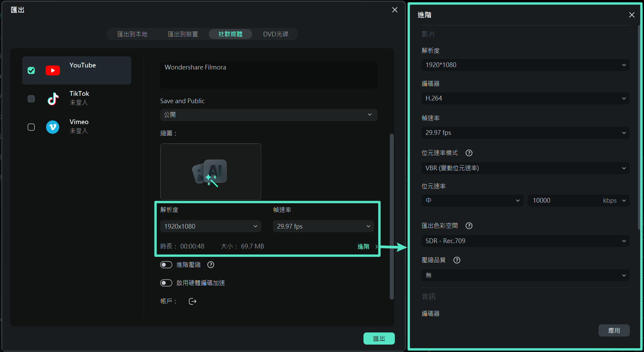Switch to the 匯出到裝置 tab
The width and height of the screenshot is (644, 352).
coord(183,34)
